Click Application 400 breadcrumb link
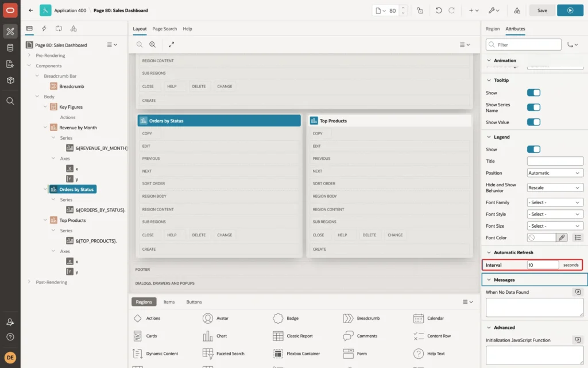This screenshot has height=368, width=588. (70, 10)
